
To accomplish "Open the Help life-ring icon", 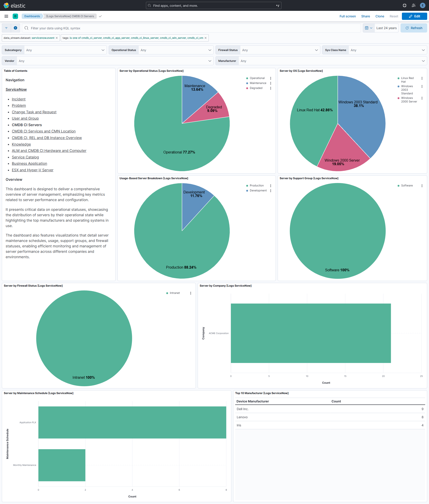I will tap(404, 5).
